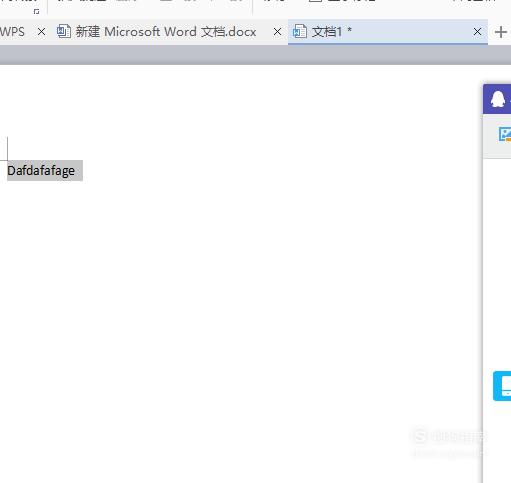
Task: Click the Word icon on the 新建 Microsoft Word tab
Action: coord(64,32)
